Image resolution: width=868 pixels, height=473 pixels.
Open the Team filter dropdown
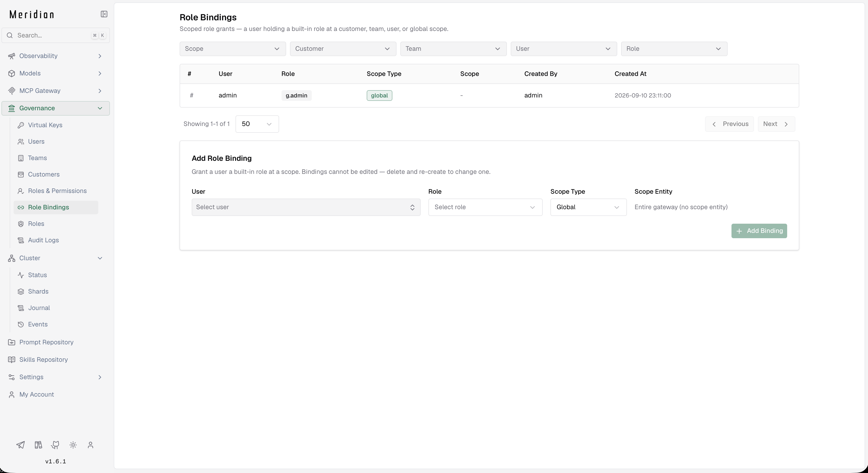tap(453, 49)
